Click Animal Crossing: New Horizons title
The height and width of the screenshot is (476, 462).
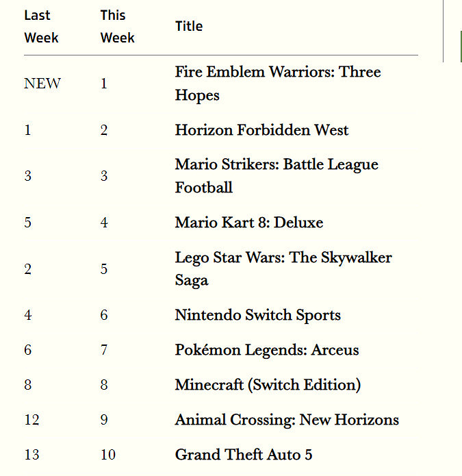(x=286, y=420)
